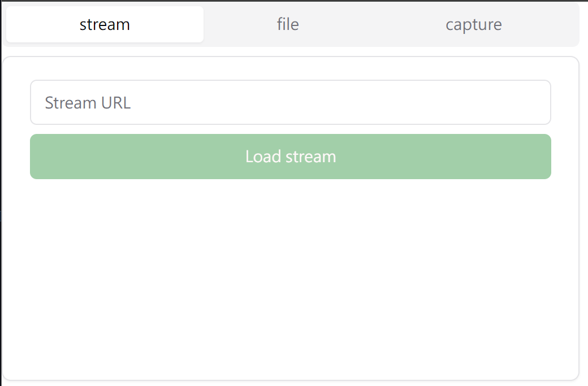588x386 pixels.
Task: Go to the file tab
Action: 288,25
